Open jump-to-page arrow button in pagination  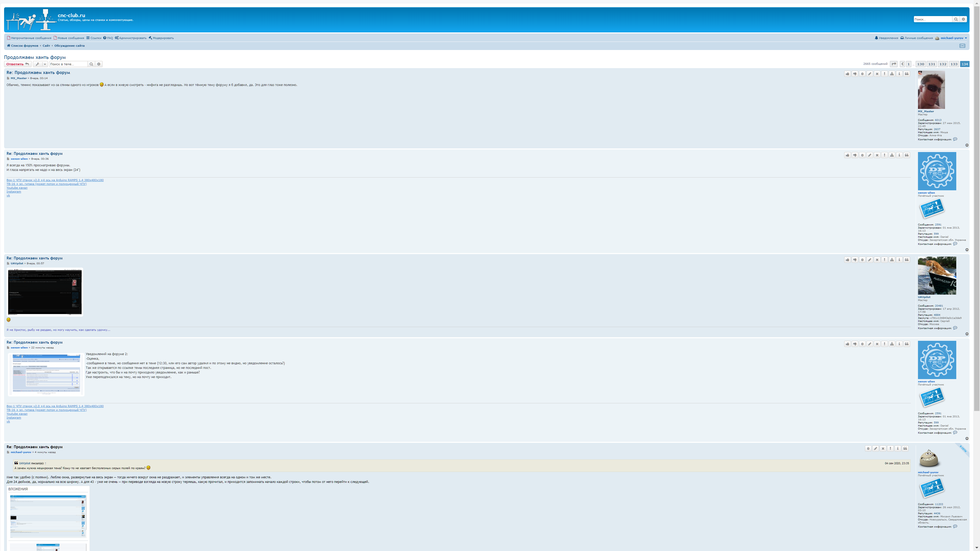(x=894, y=64)
